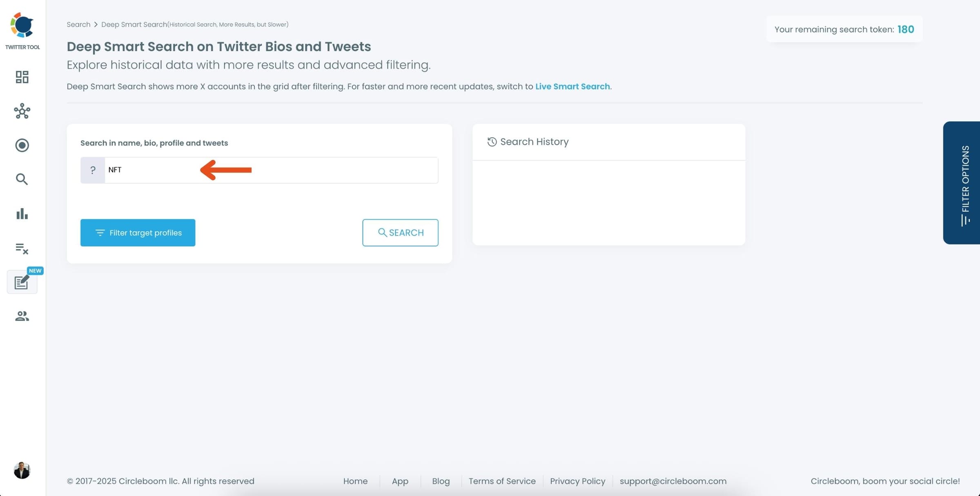Screen dimensions: 980x496
Task: Click the Filter target profiles button
Action: (138, 232)
